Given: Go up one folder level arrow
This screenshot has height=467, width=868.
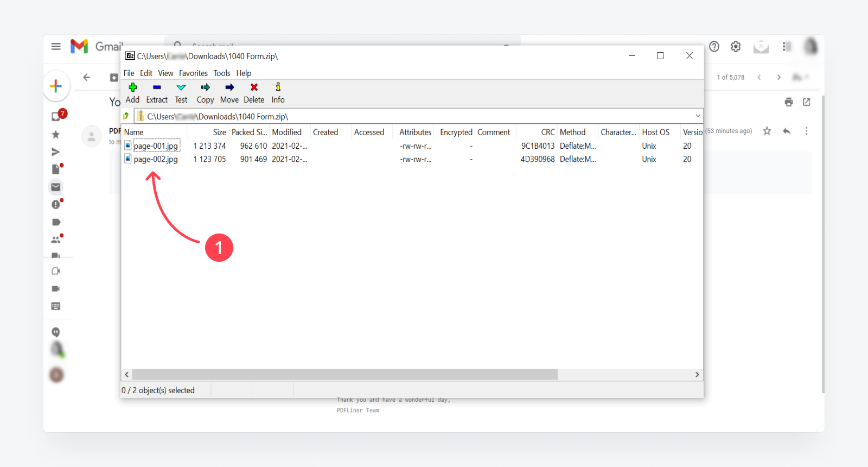Looking at the screenshot, I should click(126, 116).
